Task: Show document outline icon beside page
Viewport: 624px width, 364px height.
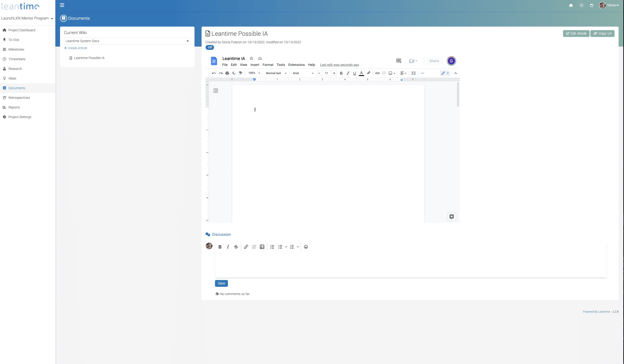Action: point(216,91)
